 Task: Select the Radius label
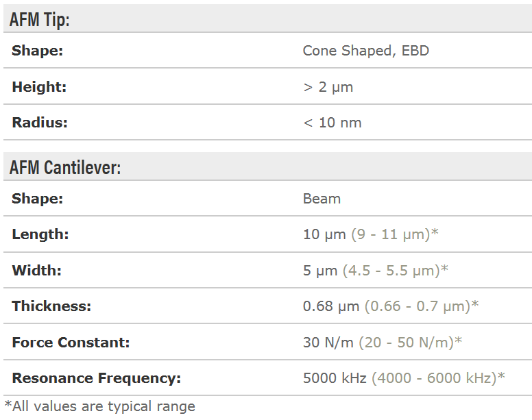[40, 123]
